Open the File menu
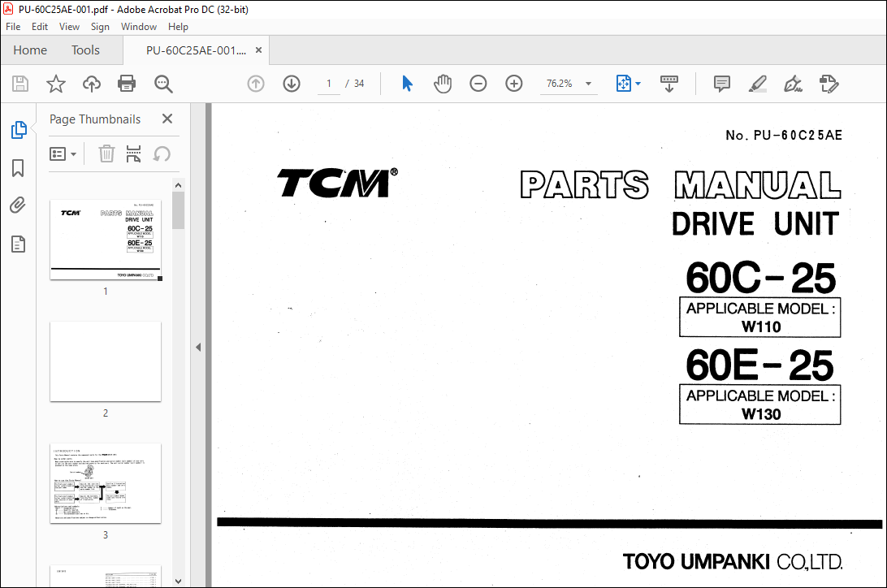This screenshot has width=887, height=588. (x=13, y=27)
